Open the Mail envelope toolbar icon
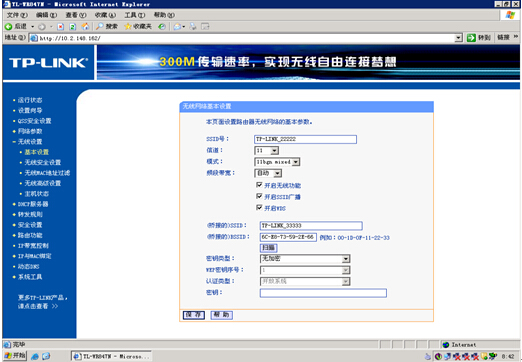This screenshot has width=522, height=362. [177, 26]
